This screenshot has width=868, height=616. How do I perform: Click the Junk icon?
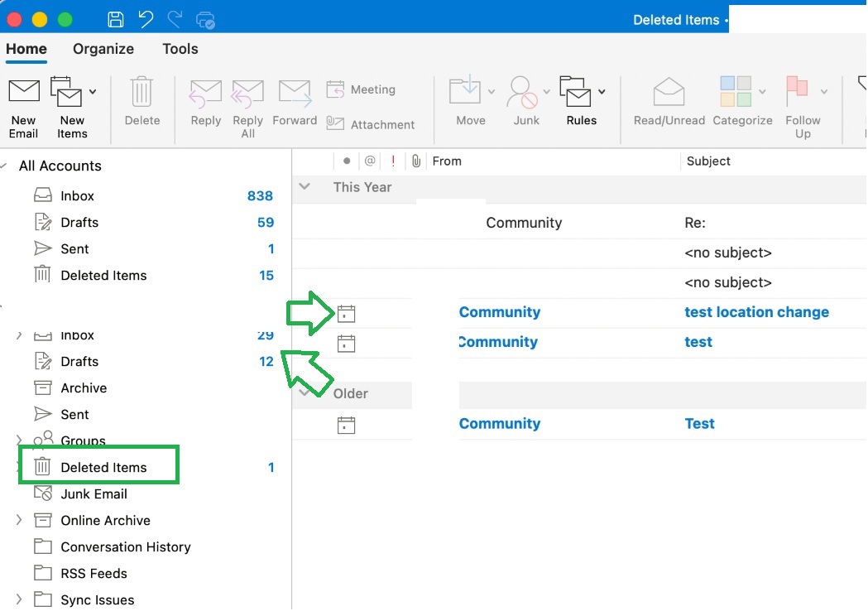click(x=522, y=92)
